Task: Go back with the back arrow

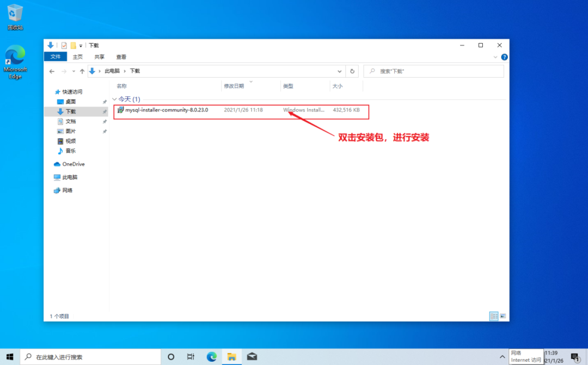Action: [x=52, y=71]
